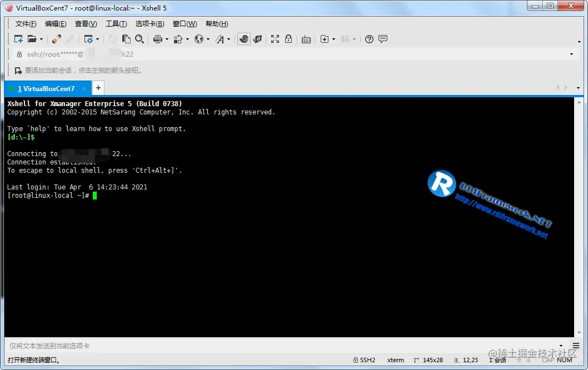Click the Paste clipboard icon
588x370 pixels.
(126, 39)
